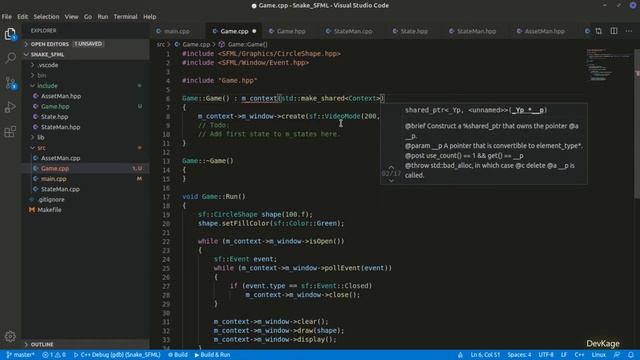This screenshot has width=640, height=360.
Task: Open errors and warnings in status bar
Action: (54, 355)
